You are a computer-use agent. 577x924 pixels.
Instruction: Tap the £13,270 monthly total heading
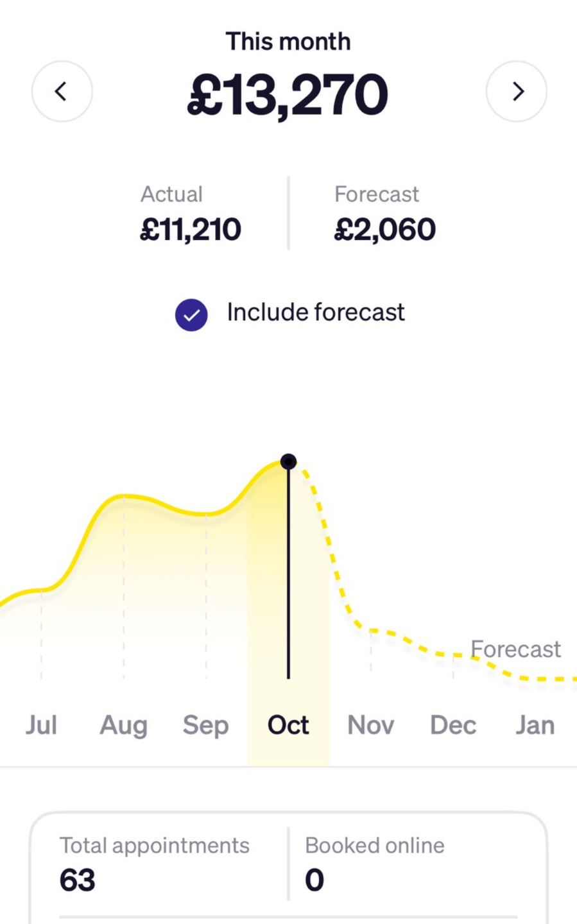288,95
